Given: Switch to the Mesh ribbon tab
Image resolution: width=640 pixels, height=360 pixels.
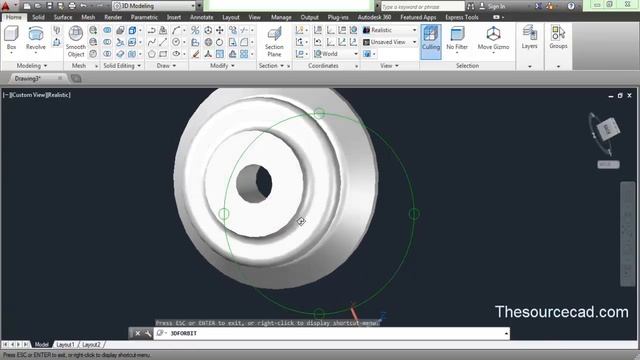Looking at the screenshot, I should tap(88, 17).
